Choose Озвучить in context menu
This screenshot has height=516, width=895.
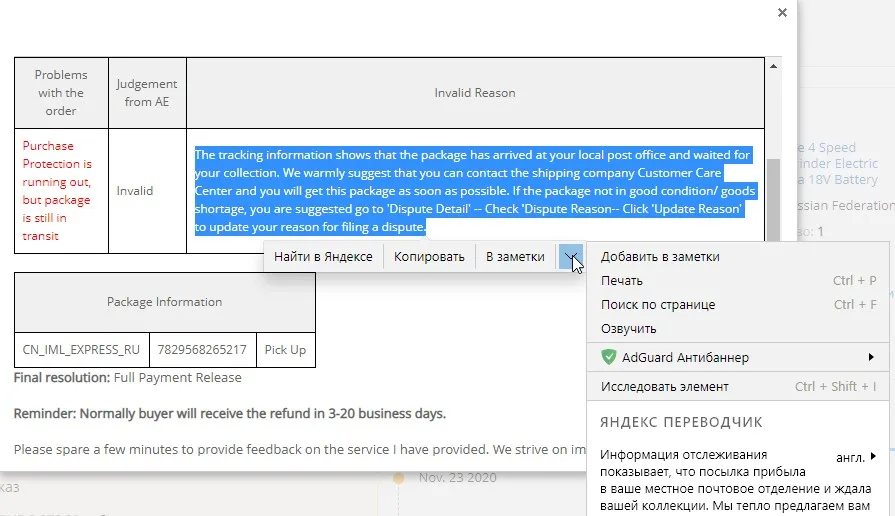pyautogui.click(x=738, y=329)
